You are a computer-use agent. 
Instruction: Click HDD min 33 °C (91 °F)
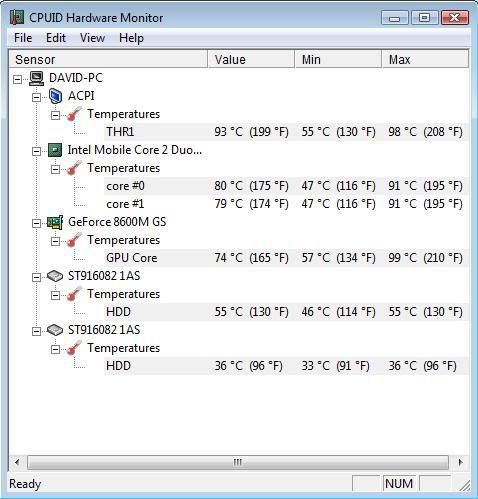click(335, 366)
